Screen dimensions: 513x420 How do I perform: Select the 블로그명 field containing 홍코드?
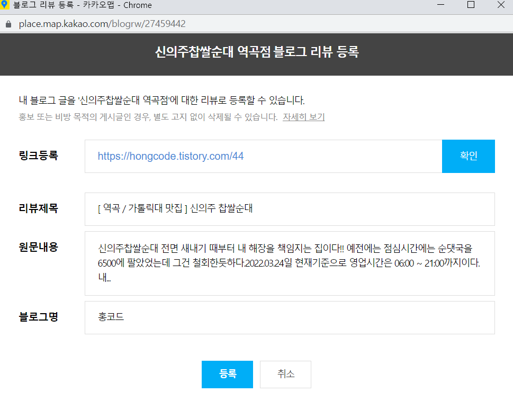[x=290, y=318]
